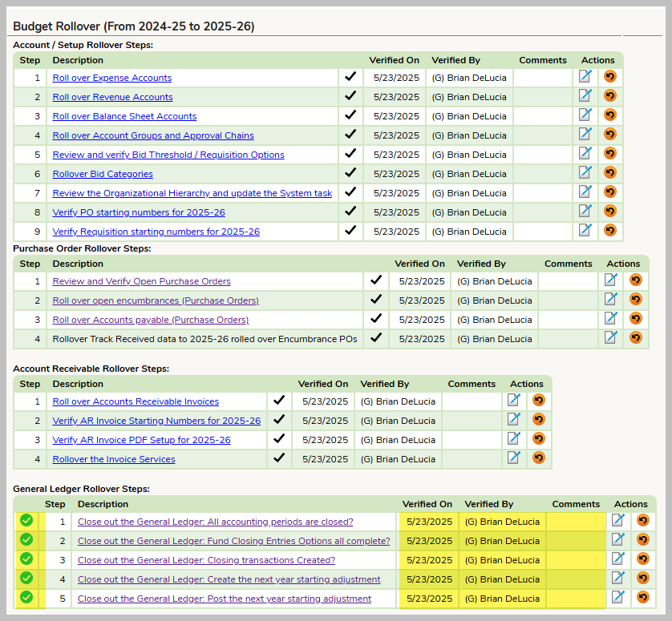The height and width of the screenshot is (621, 672).
Task: Open Roll over Revenue Accounts link
Action: (112, 97)
